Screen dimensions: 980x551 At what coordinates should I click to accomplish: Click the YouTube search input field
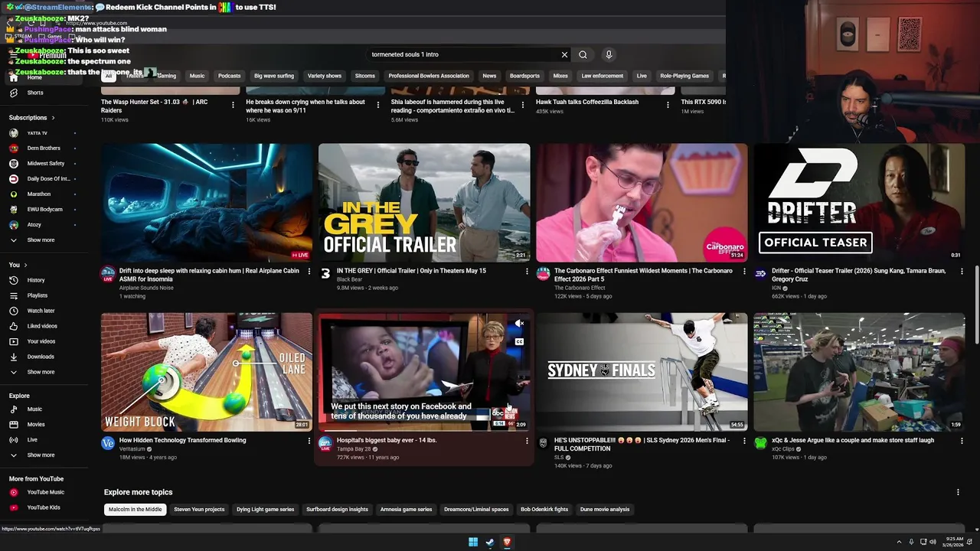coord(463,54)
